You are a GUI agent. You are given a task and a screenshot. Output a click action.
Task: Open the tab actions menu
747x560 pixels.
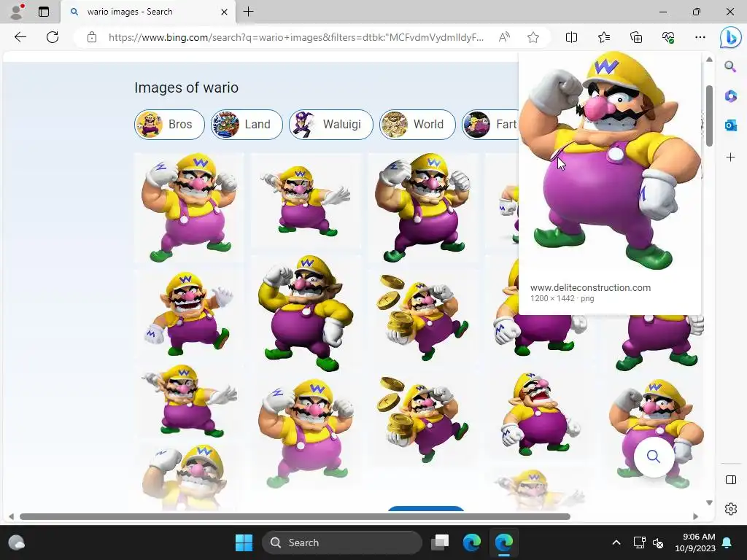44,12
